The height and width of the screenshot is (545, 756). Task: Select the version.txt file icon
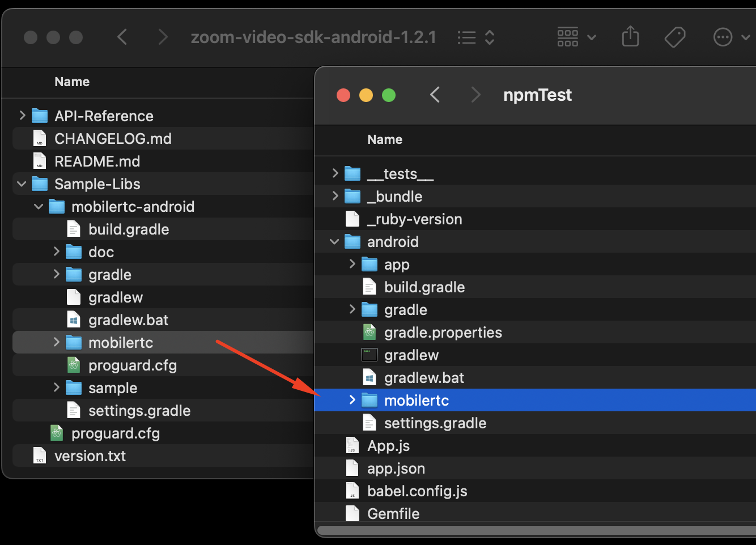coord(40,455)
